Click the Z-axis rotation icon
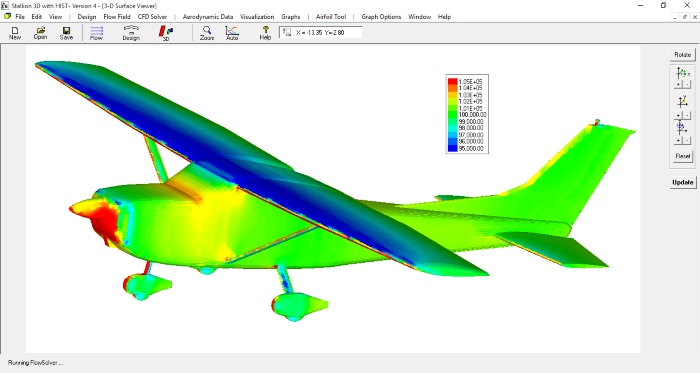This screenshot has height=373, width=700. 681,128
